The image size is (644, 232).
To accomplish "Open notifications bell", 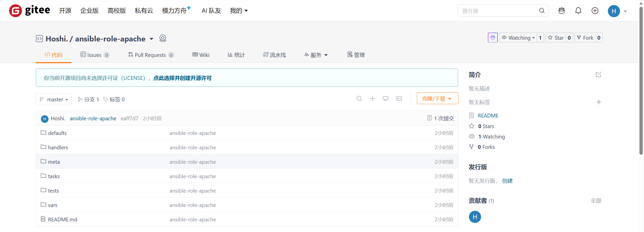I will pyautogui.click(x=578, y=11).
